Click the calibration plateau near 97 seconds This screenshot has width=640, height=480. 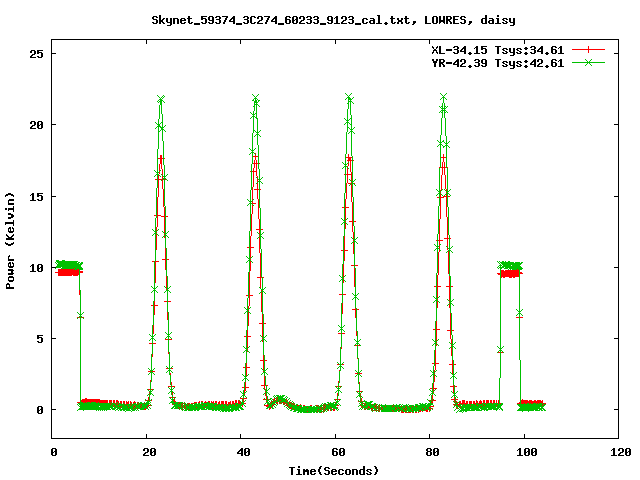[x=510, y=270]
